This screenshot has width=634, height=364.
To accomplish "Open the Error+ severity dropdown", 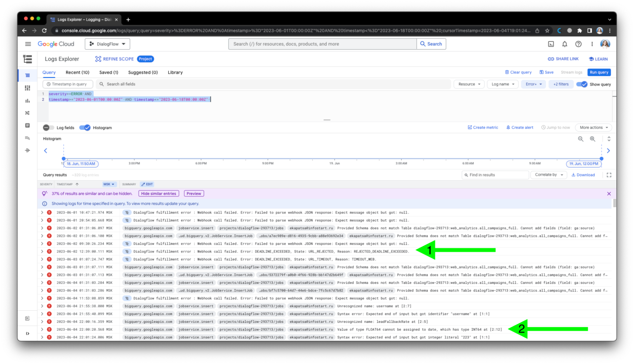I will coord(533,84).
